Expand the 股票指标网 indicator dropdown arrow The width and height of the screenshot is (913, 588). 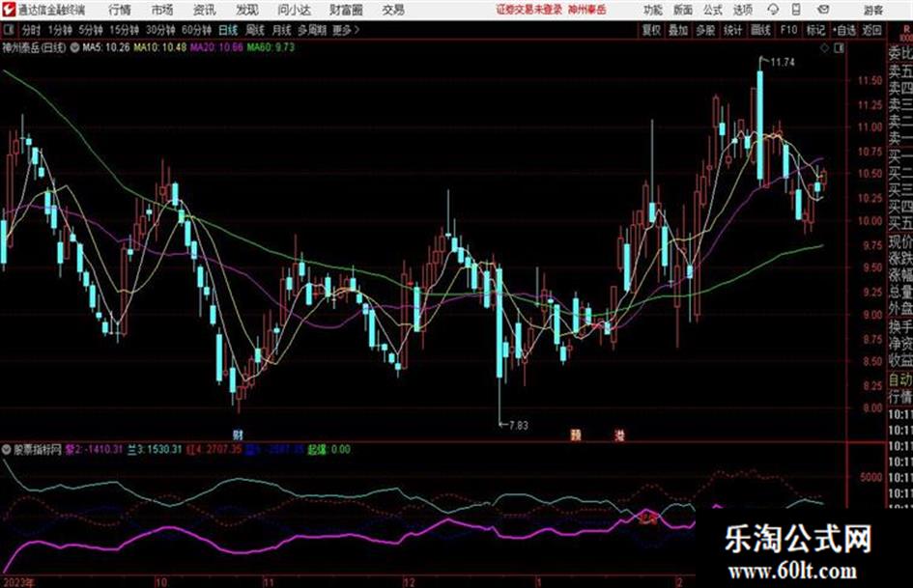click(7, 450)
